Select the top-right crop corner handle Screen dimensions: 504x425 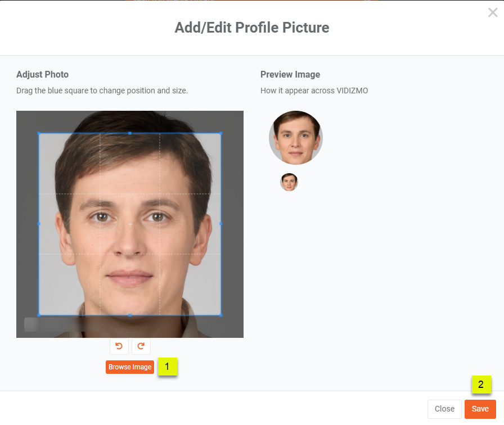click(x=221, y=133)
